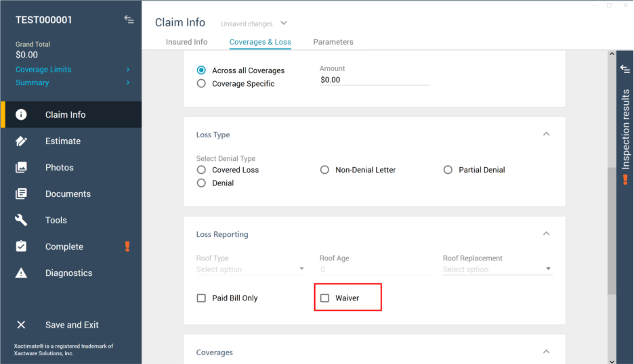Switch to the Parameters tab
The height and width of the screenshot is (364, 634).
[333, 42]
